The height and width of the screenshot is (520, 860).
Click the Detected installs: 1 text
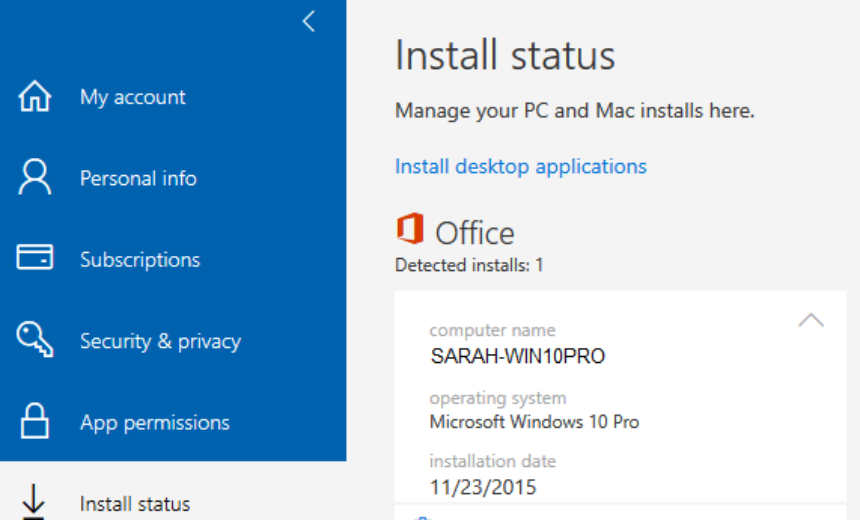469,265
